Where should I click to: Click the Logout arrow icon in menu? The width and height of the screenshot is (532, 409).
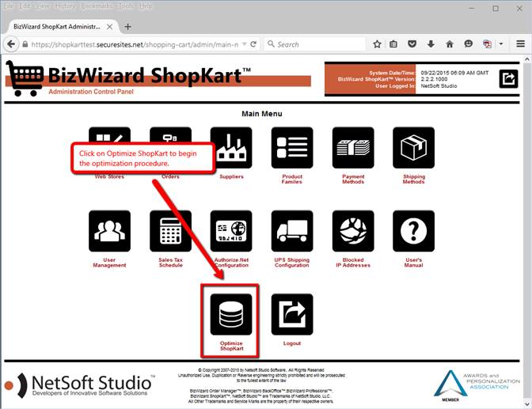coord(292,314)
